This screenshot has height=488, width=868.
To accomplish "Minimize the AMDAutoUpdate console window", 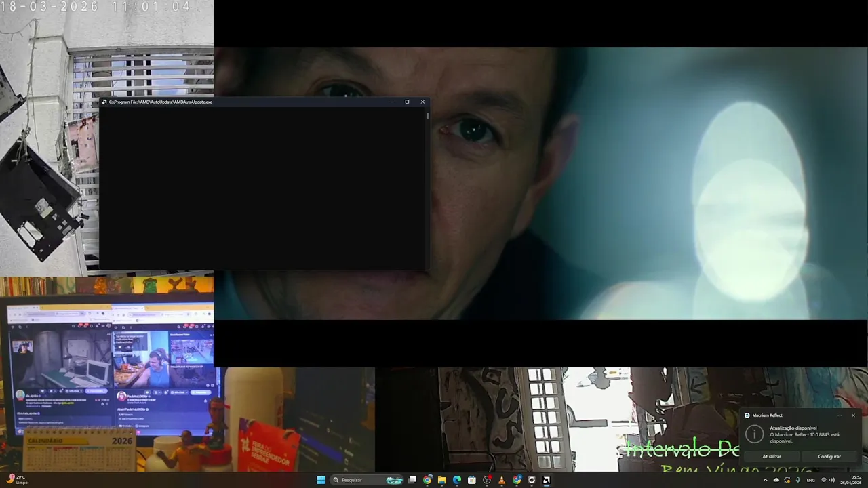I will [x=392, y=102].
